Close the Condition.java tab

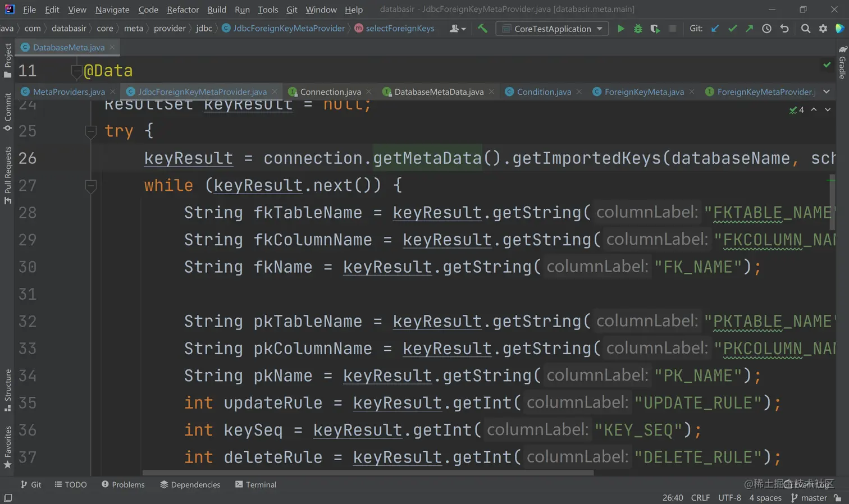point(579,91)
